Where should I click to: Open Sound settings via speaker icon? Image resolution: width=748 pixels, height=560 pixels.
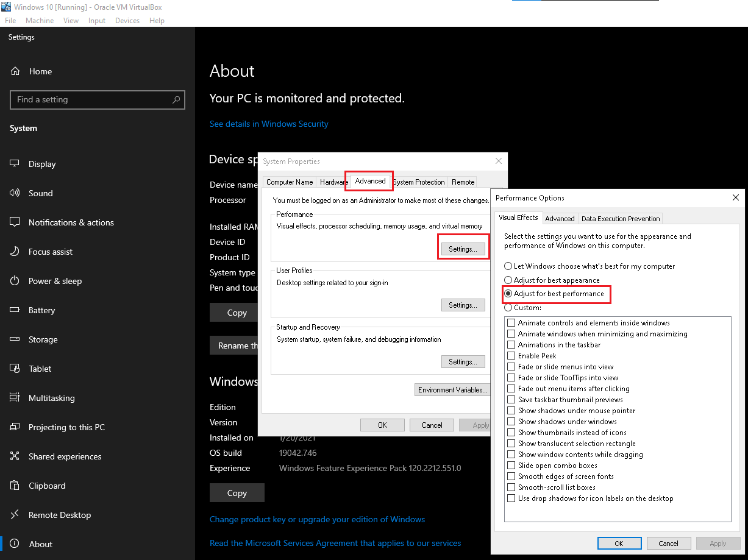coord(15,193)
